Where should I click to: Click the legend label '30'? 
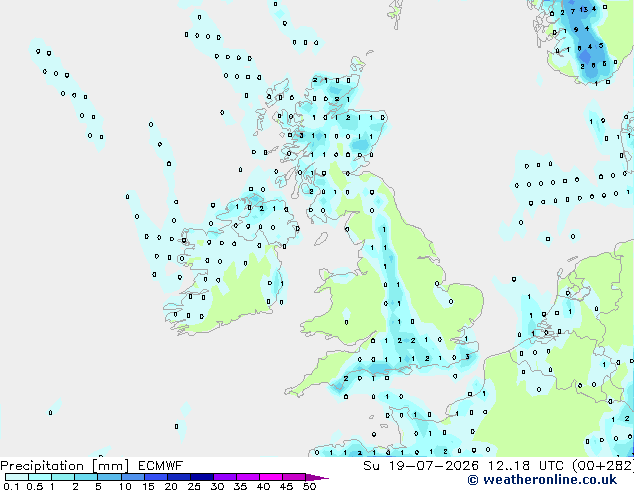[x=217, y=486]
